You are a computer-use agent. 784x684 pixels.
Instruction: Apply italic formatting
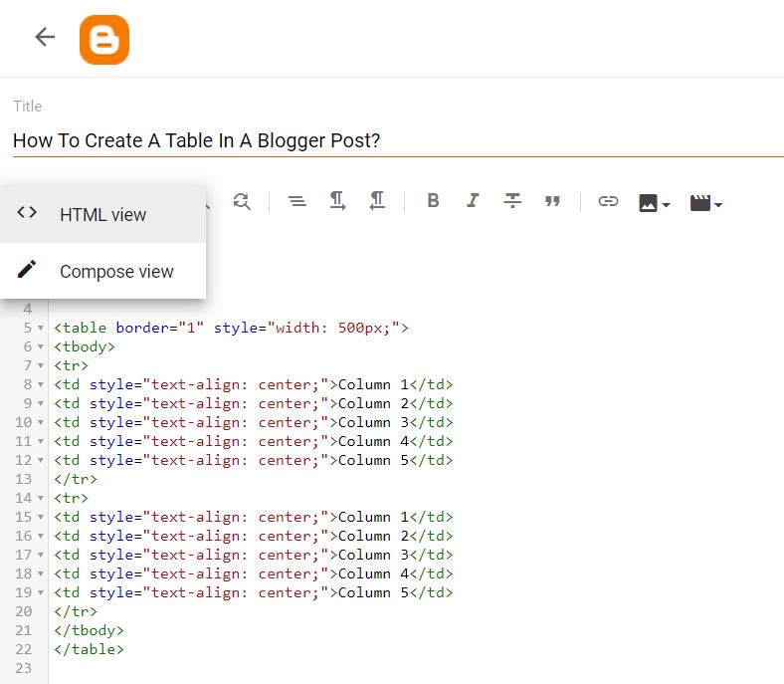[473, 201]
